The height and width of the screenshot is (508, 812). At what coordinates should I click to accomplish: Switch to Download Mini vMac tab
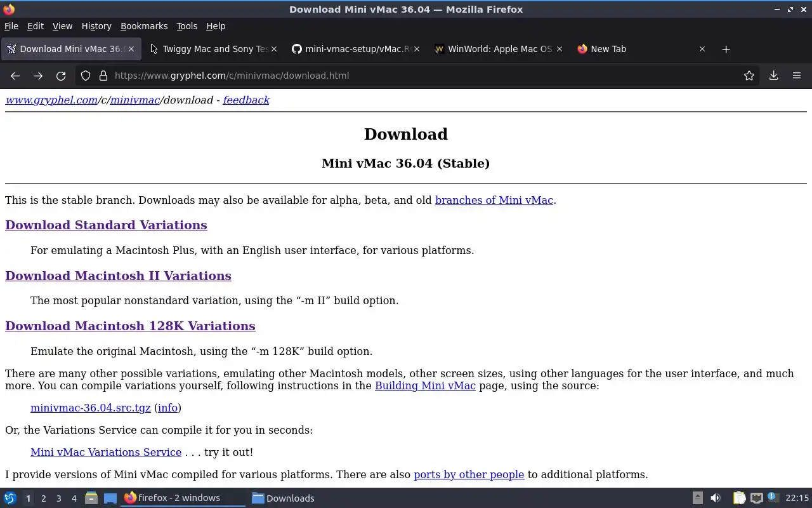(72, 49)
